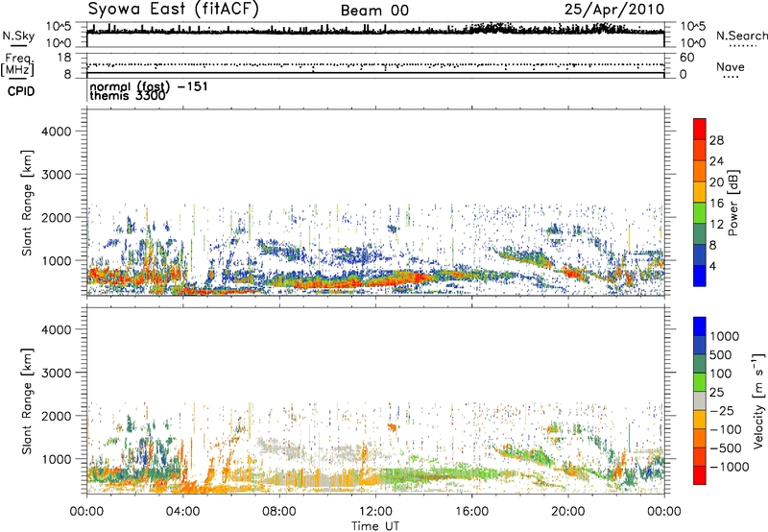
Task: Click the light green Velocity segment between 25 and 100
Action: pos(700,382)
